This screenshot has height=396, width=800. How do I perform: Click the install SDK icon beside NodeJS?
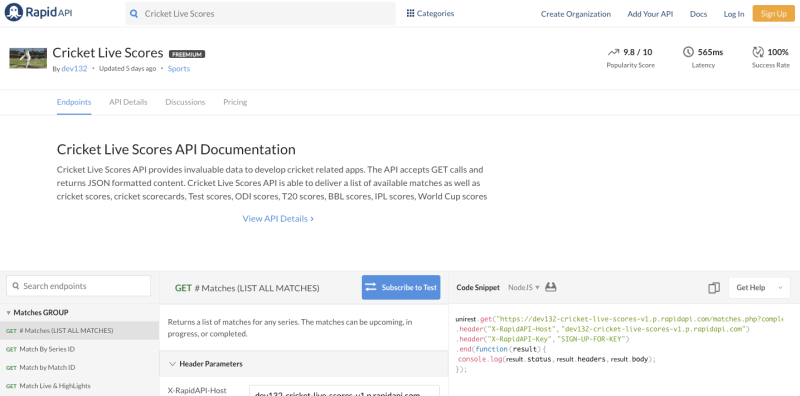551,287
